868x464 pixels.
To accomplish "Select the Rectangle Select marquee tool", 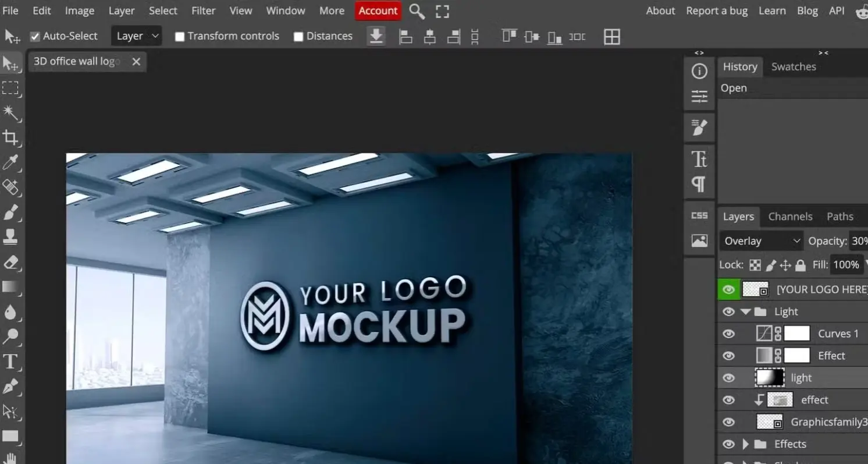I will pos(10,88).
